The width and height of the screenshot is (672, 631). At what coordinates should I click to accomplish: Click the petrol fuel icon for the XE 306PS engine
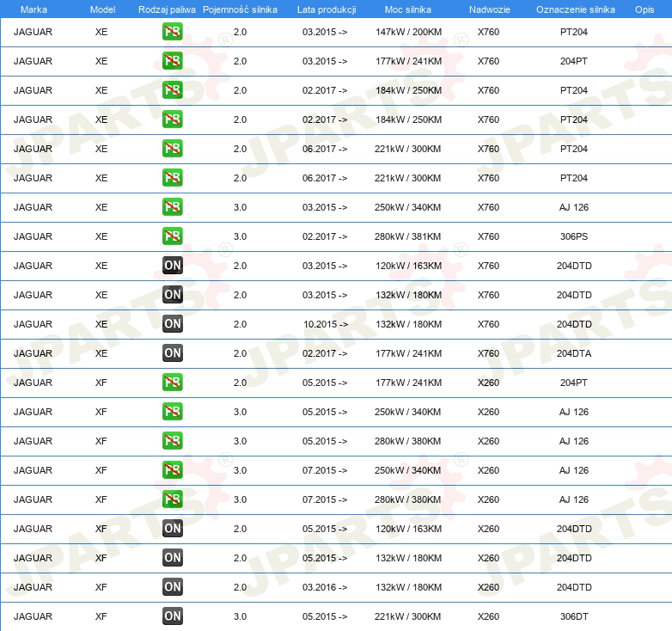click(172, 236)
